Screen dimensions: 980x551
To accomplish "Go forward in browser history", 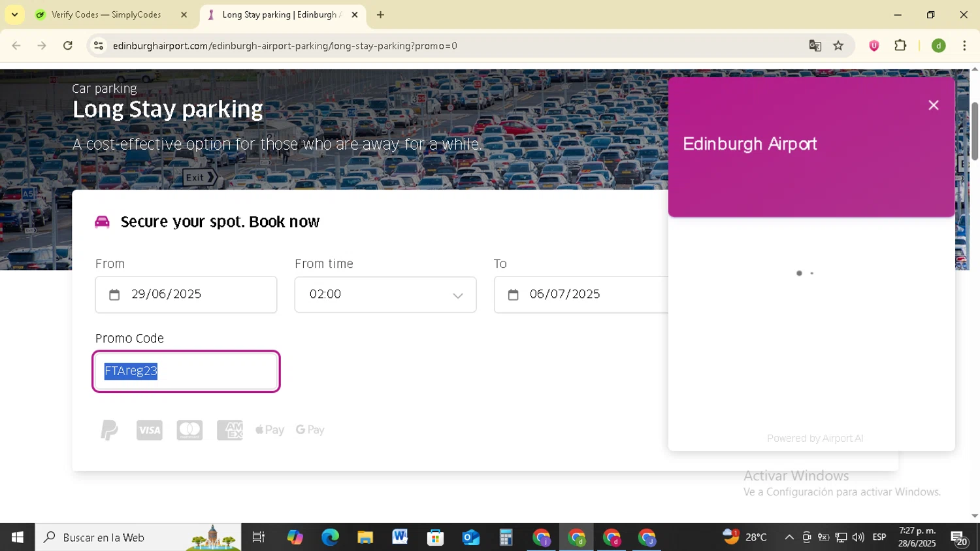I will (42, 46).
